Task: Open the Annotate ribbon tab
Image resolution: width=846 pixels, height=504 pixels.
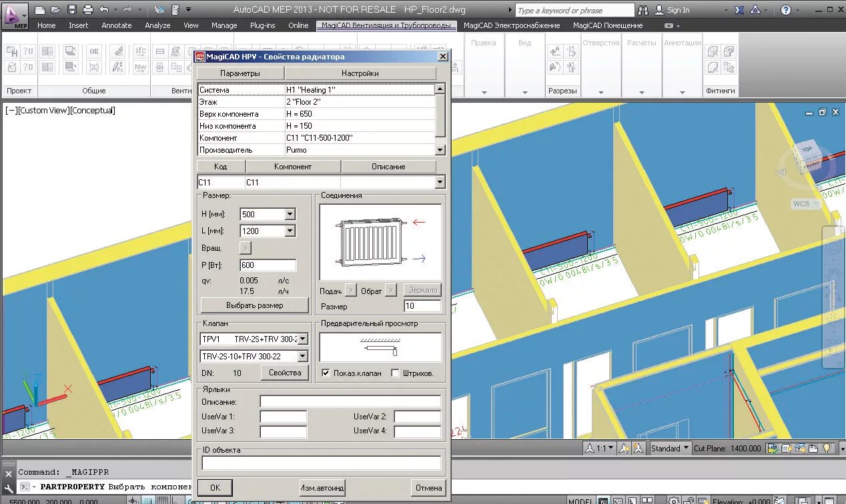Action: 117,25
